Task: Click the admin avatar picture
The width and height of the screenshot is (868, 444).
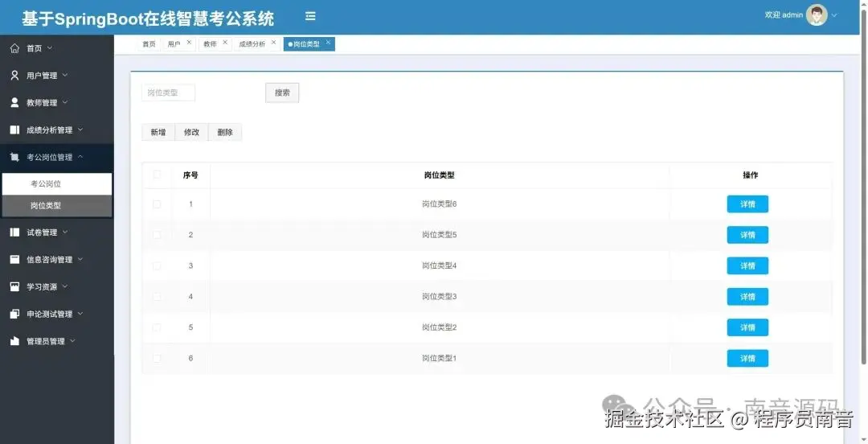Action: coord(817,15)
